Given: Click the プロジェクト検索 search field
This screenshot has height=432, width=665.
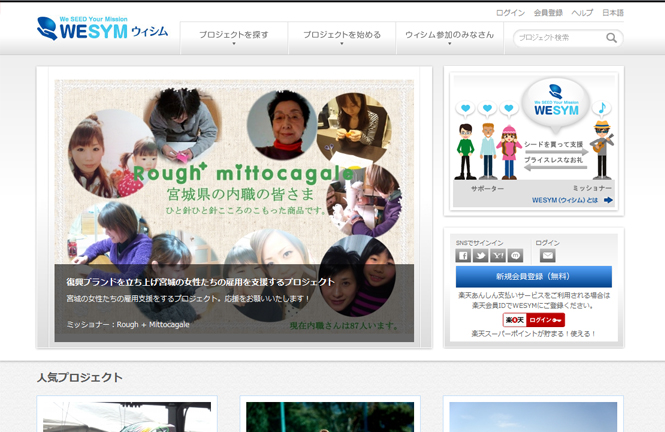Looking at the screenshot, I should click(x=560, y=38).
